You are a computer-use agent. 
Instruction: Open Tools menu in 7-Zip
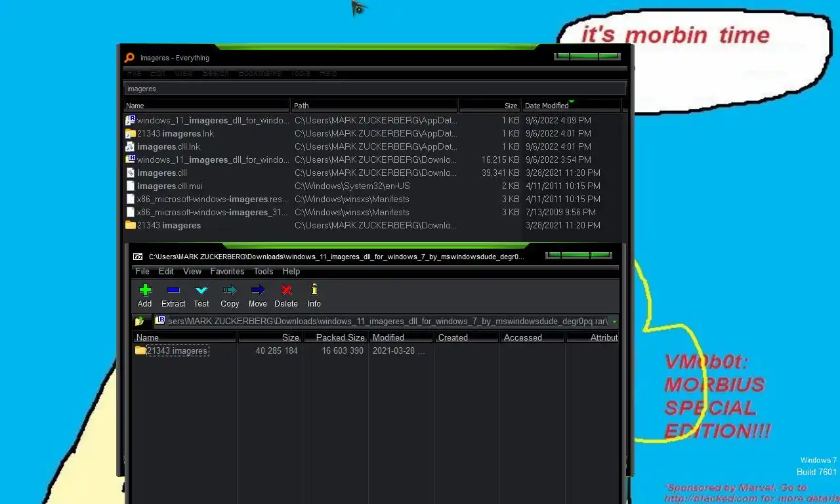coord(263,271)
